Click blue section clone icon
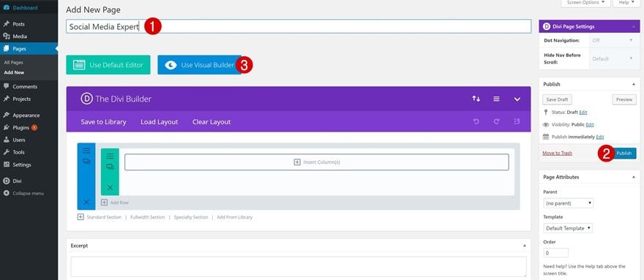Screen dimensions: 644x280 (86, 162)
